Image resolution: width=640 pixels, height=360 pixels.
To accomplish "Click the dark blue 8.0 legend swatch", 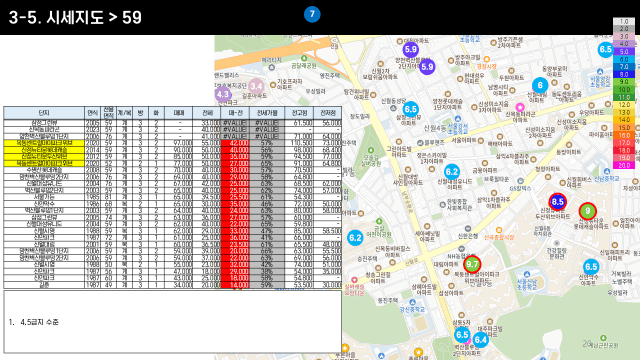I will coord(624,74).
